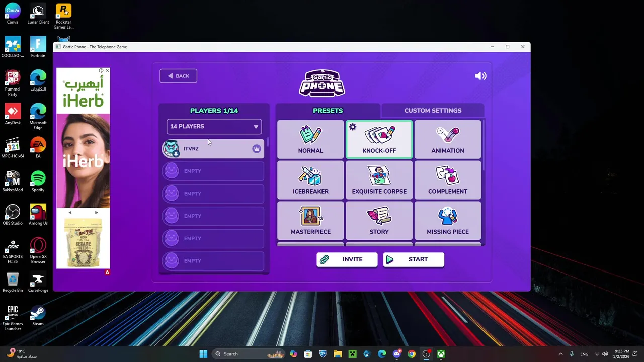Close the iHerb ad
The image size is (644, 362).
[x=107, y=71]
